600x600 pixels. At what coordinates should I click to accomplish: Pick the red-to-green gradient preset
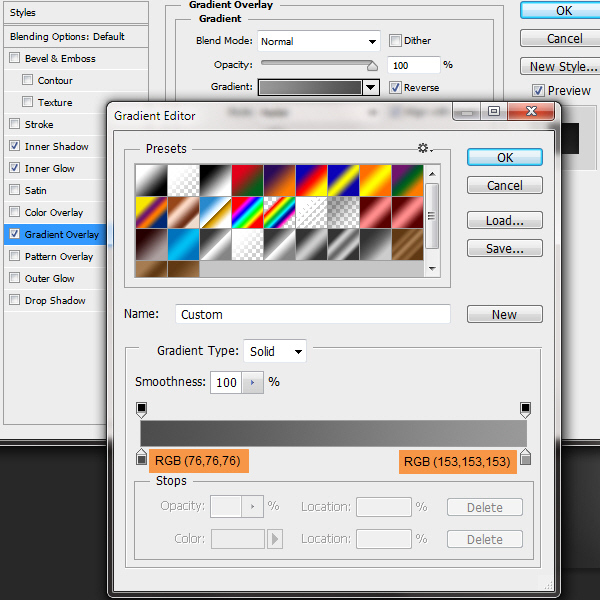point(247,180)
